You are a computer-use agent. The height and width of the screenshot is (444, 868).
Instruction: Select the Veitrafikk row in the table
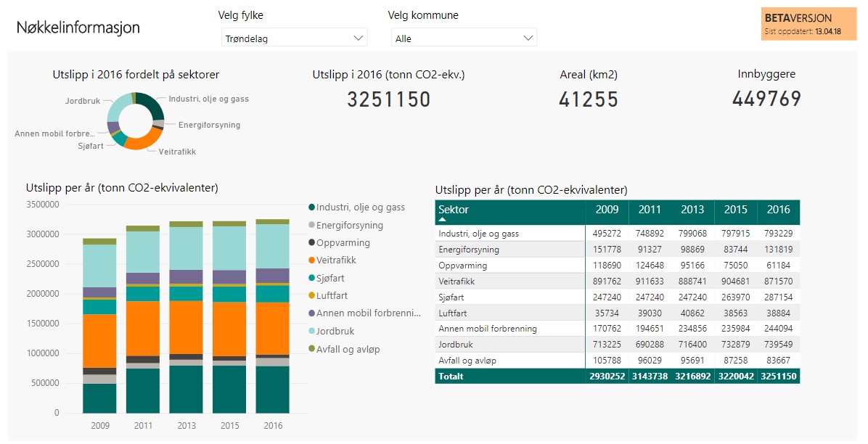[x=617, y=281]
